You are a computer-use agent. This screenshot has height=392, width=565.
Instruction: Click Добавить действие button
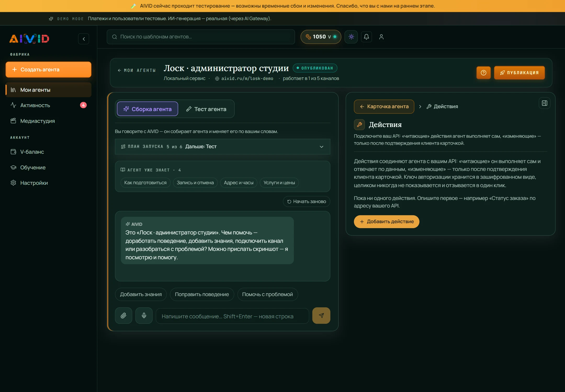point(387,222)
